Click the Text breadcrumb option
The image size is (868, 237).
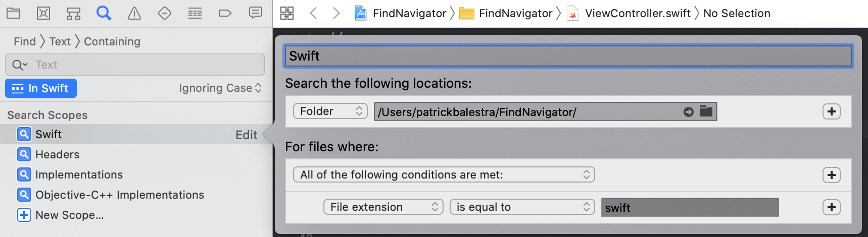(60, 41)
